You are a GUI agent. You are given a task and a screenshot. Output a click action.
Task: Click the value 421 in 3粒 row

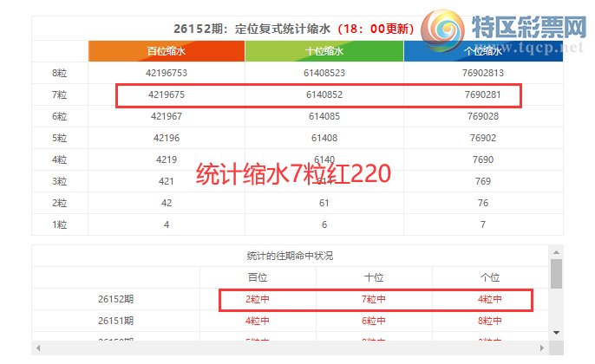pyautogui.click(x=167, y=181)
